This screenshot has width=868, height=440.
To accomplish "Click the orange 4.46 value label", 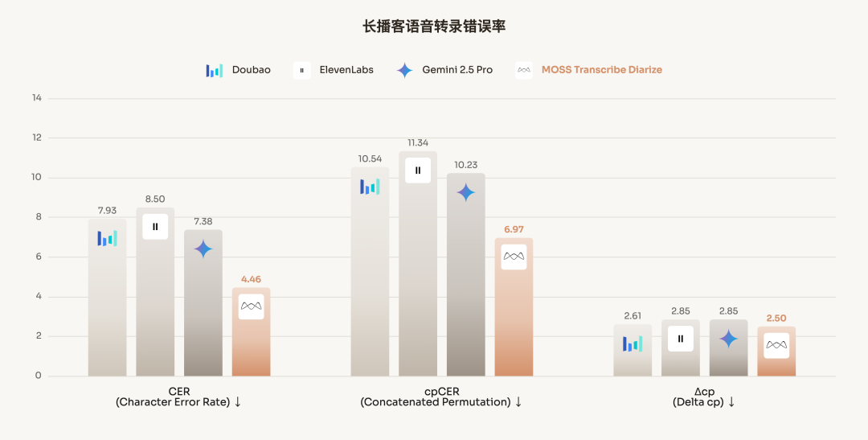I will tap(252, 279).
